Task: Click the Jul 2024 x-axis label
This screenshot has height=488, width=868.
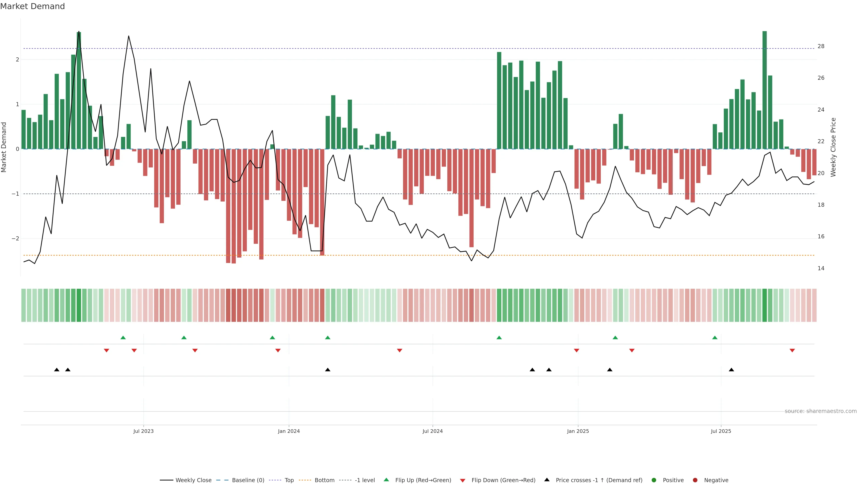Action: point(433,432)
